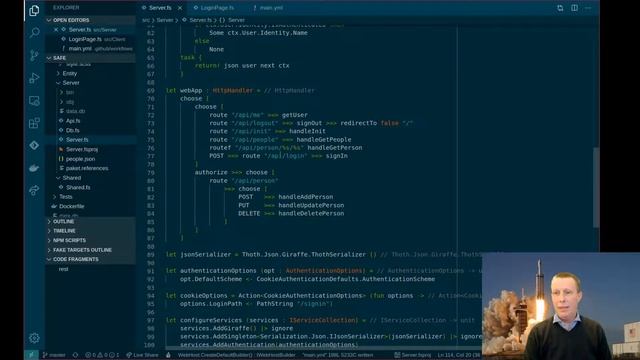Expand the obj folder
Screen dimensions: 640x360
pyautogui.click(x=70, y=102)
